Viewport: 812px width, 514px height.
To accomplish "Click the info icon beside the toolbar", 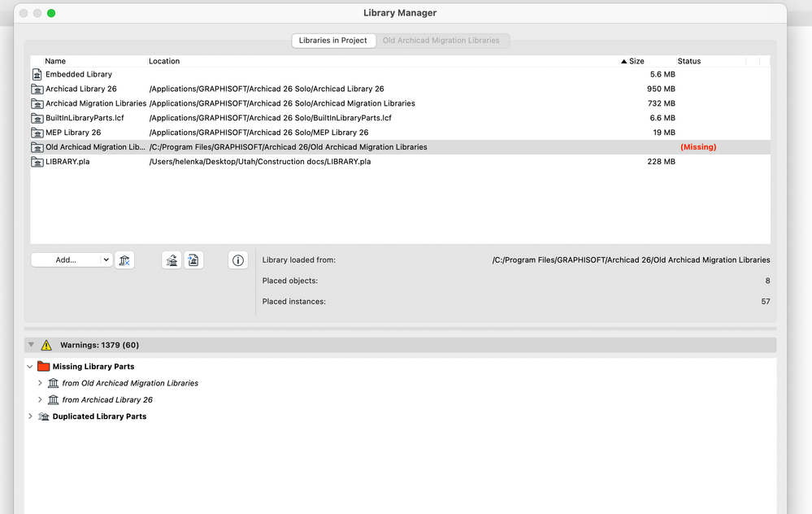I will click(237, 259).
